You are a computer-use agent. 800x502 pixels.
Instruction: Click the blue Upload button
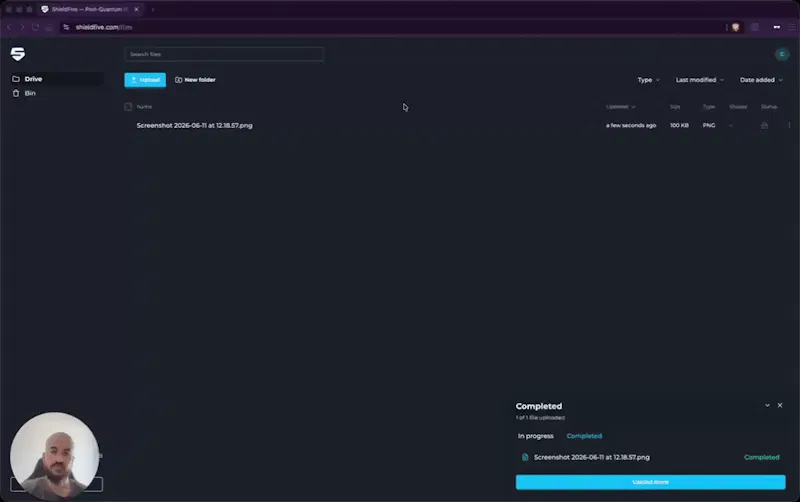click(x=145, y=80)
